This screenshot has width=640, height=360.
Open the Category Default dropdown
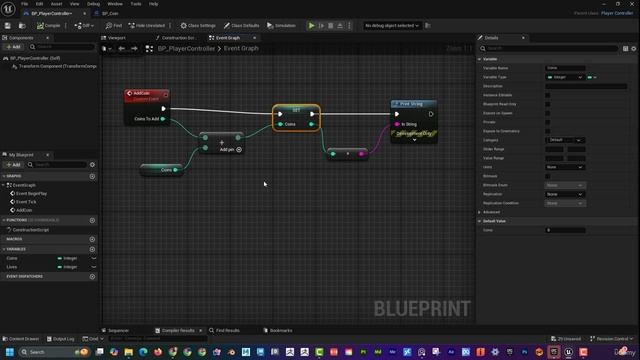pos(565,140)
